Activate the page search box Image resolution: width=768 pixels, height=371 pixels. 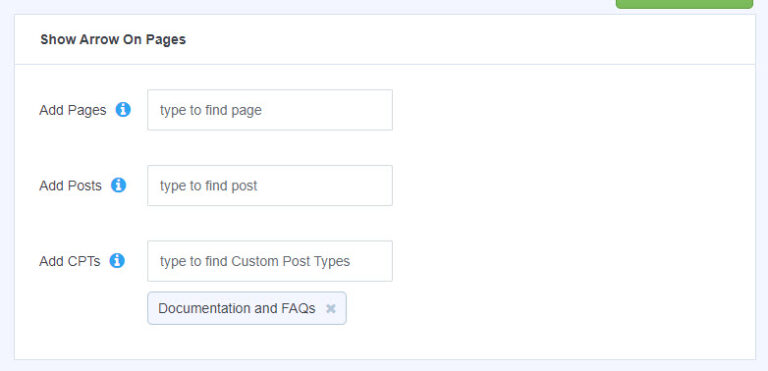pos(270,110)
